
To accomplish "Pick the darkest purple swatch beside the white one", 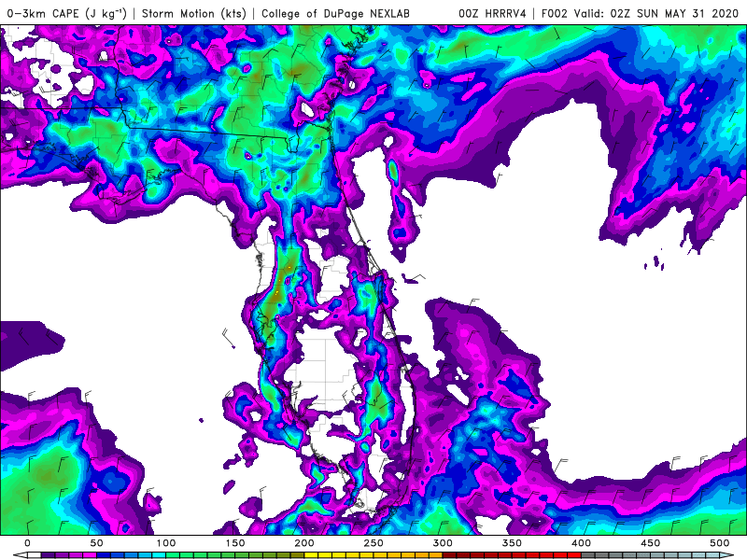I will 49,555.
